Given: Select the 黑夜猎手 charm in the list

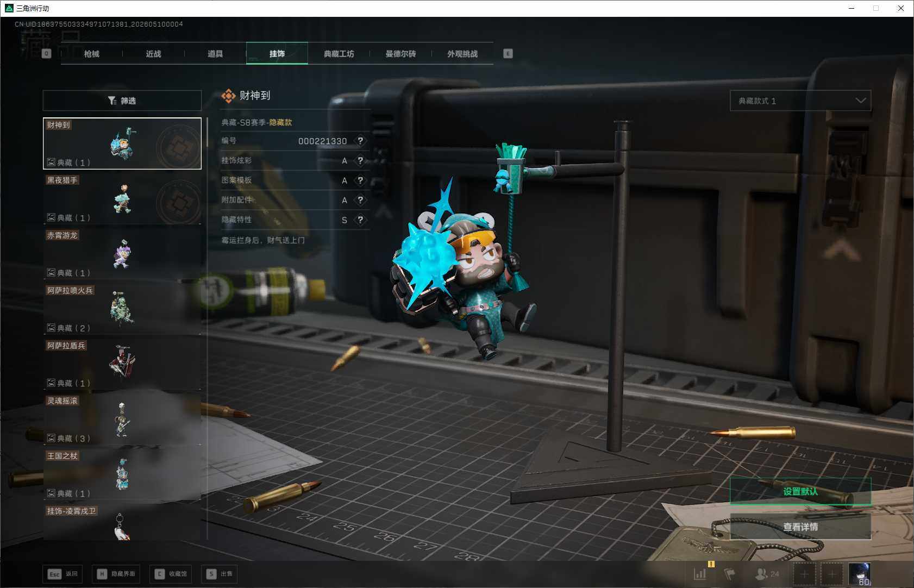Looking at the screenshot, I should (x=122, y=199).
